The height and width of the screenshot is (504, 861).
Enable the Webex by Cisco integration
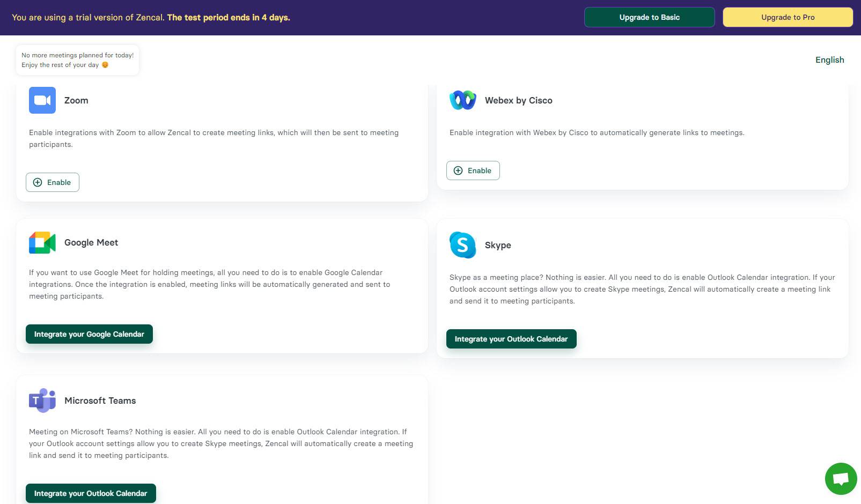point(473,171)
